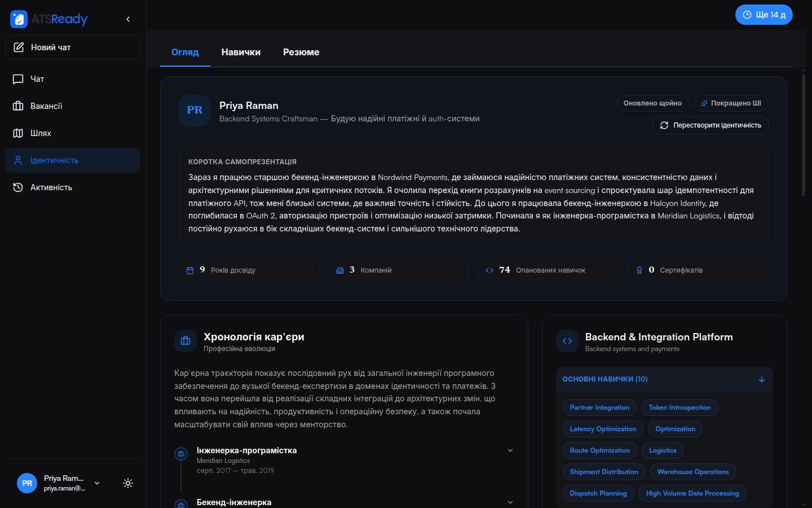Screen dimensions: 812x508
Task: Click the Основні навички (10) header label
Action: pyautogui.click(x=605, y=379)
